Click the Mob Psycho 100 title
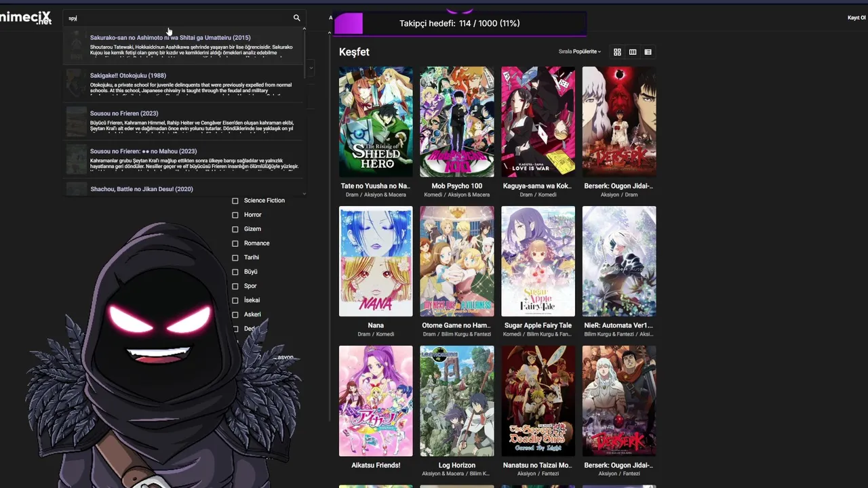The image size is (868, 488). pyautogui.click(x=457, y=186)
